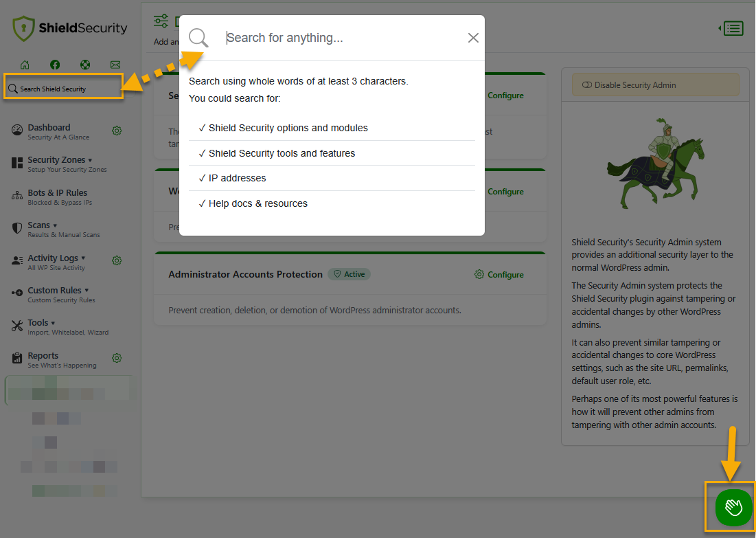Open the Dashboard gear settings icon

coord(117,131)
